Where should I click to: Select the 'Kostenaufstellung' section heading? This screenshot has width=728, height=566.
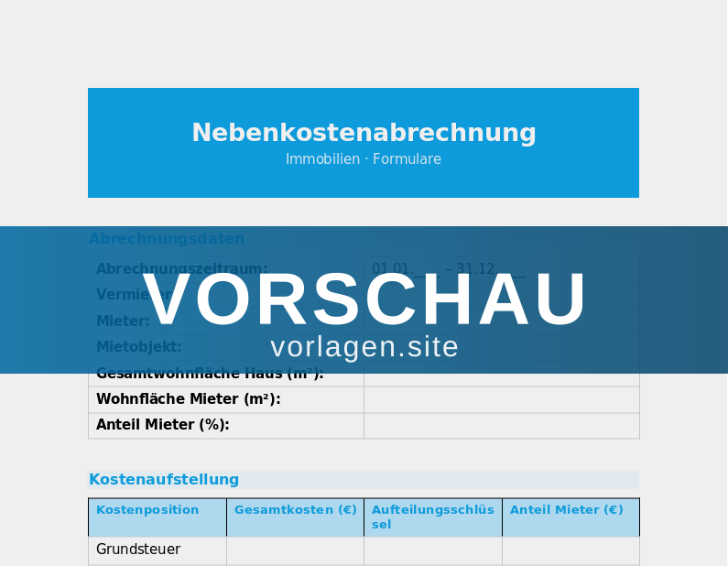(164, 479)
